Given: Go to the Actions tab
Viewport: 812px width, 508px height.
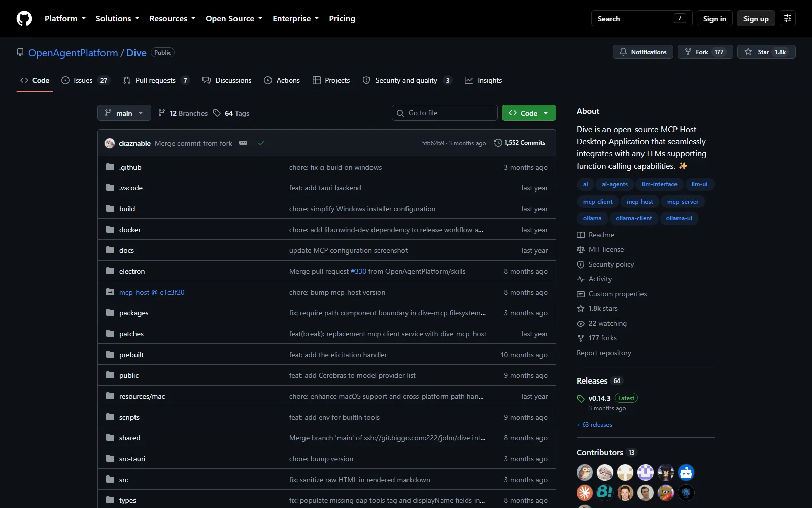Looking at the screenshot, I should 282,80.
